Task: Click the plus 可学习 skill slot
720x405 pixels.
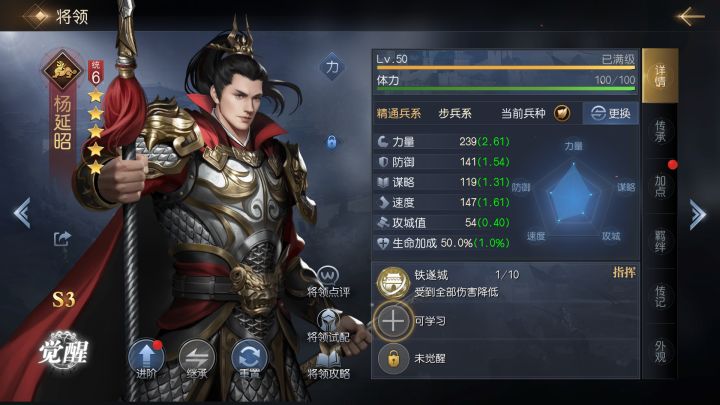Action: tap(393, 321)
